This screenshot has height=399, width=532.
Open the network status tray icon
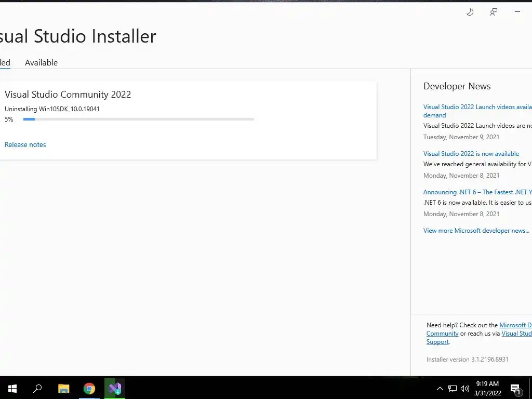tap(453, 389)
